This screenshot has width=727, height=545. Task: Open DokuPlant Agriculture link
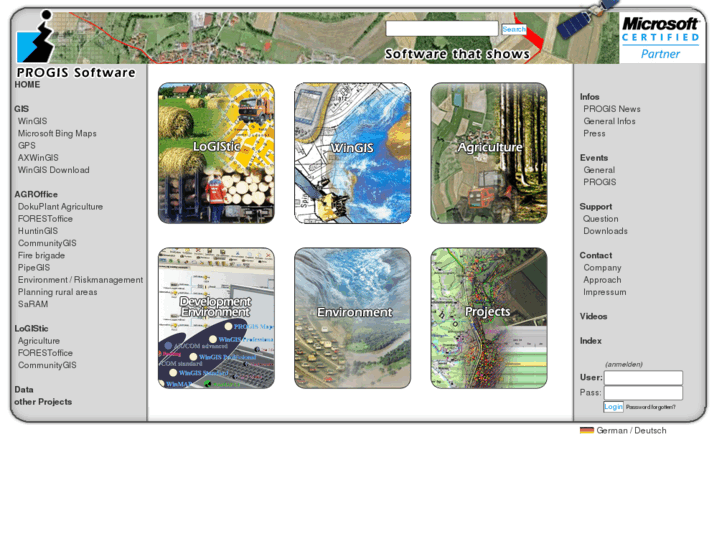60,206
